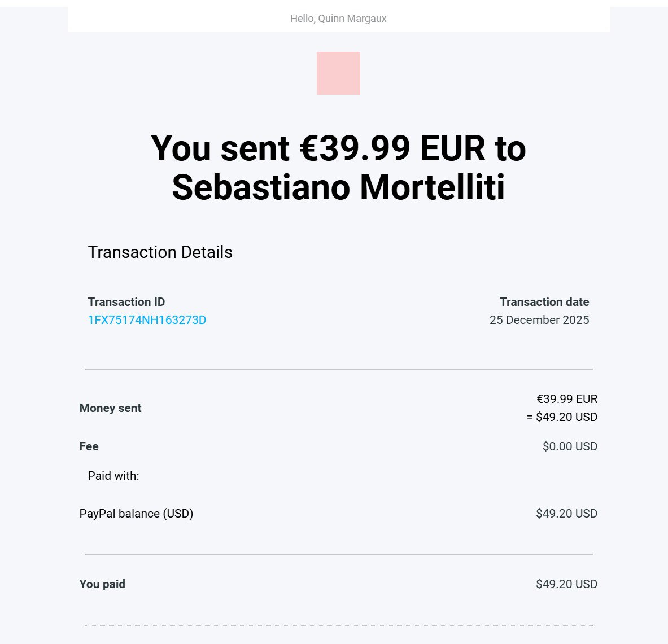
Task: Click the pink logo placeholder image
Action: 338,73
